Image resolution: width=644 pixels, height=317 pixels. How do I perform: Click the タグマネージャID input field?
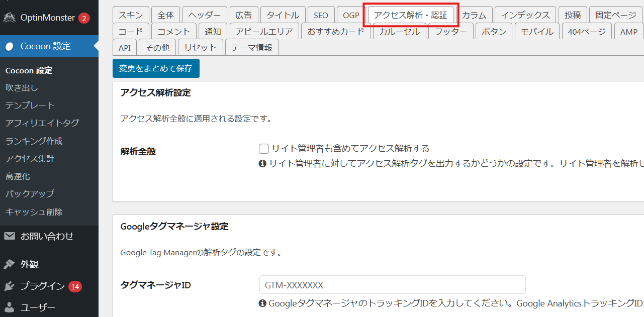(392, 285)
